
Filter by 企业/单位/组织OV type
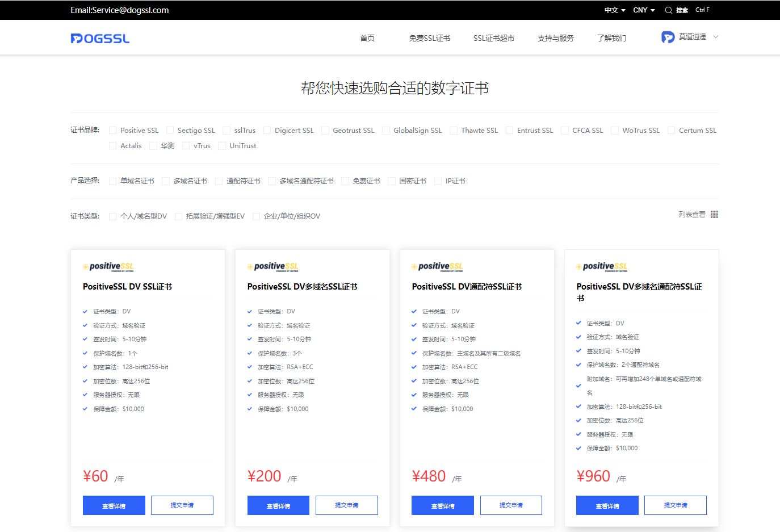click(256, 216)
